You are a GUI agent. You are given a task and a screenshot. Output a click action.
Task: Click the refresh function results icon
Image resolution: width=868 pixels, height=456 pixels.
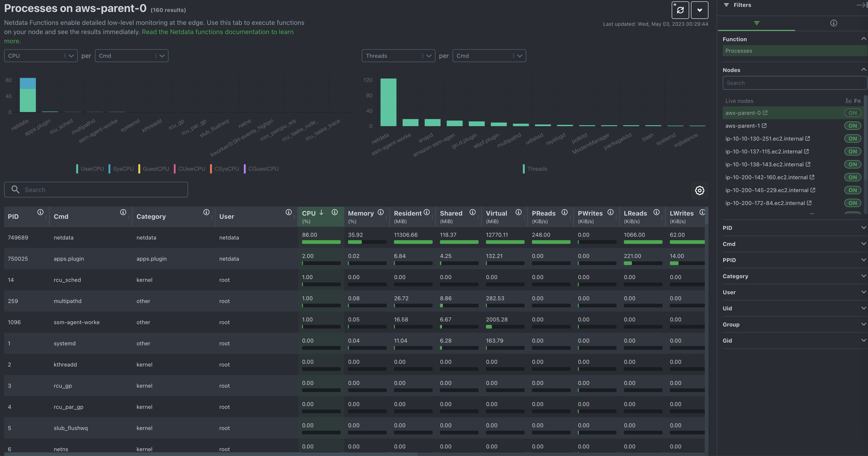[680, 10]
